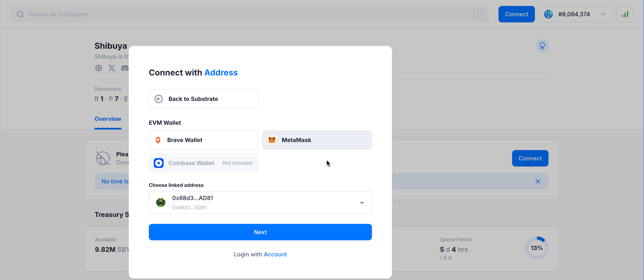Open the website globe icon
The height and width of the screenshot is (280, 644).
[x=99, y=68]
